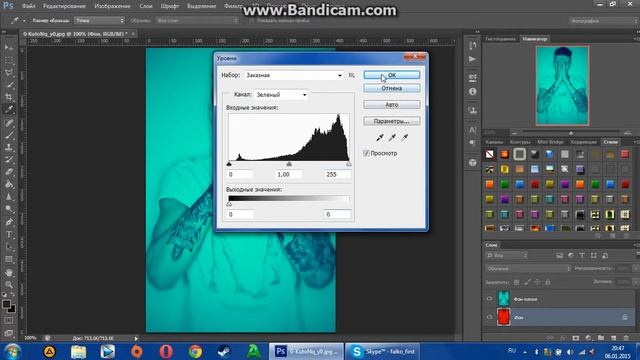Open Skype from the Windows taskbar
640x360 pixels.
pyautogui.click(x=382, y=351)
